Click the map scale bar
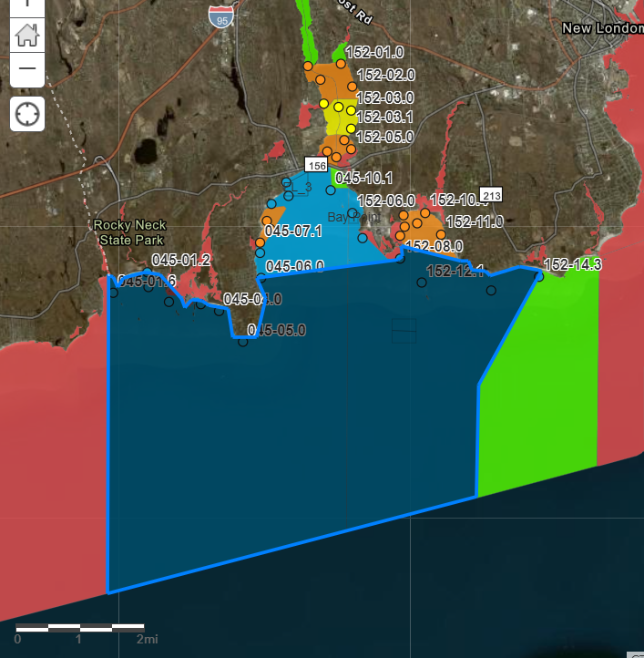 coord(80,627)
